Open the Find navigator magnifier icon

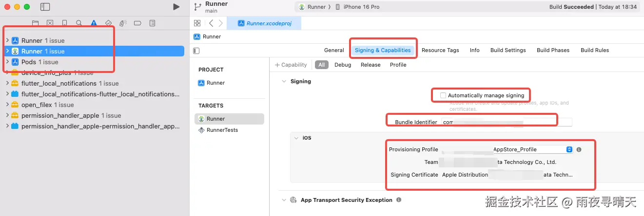pyautogui.click(x=79, y=23)
